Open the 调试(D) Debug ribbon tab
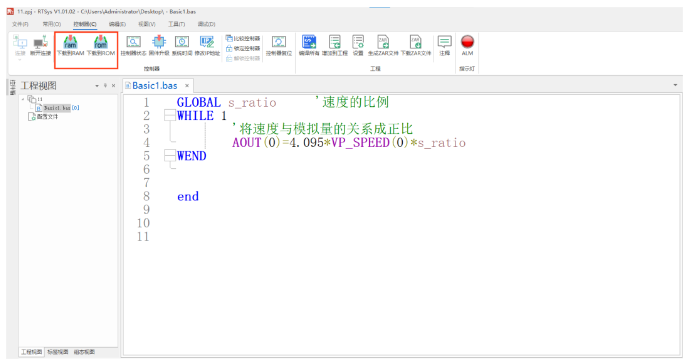689x364 pixels. click(x=207, y=24)
